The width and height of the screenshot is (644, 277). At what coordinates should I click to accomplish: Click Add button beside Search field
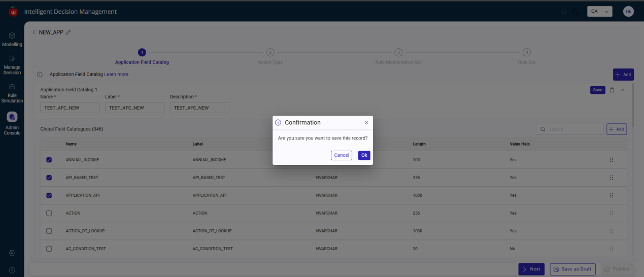point(617,129)
